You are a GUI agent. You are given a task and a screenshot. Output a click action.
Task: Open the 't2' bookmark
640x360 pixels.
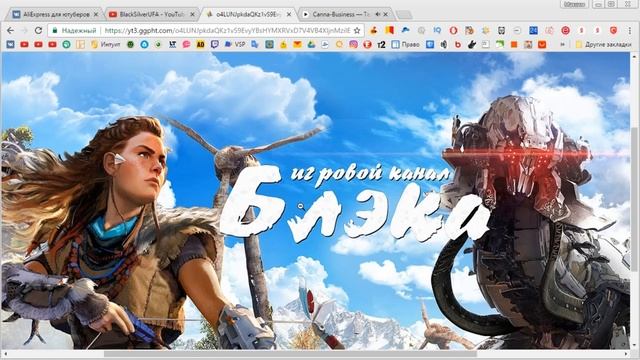point(381,44)
